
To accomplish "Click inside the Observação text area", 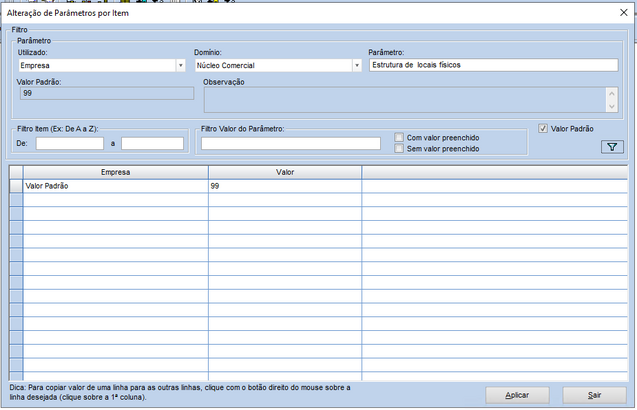I will tap(404, 98).
